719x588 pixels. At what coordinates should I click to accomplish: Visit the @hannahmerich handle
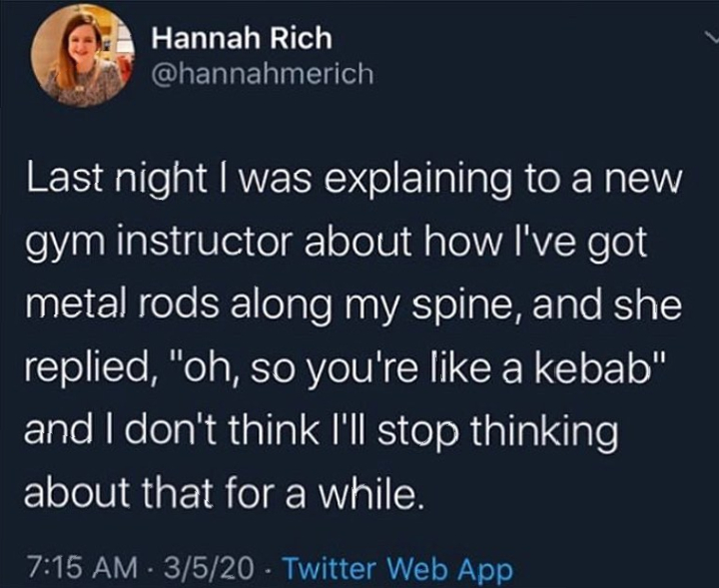tap(263, 74)
